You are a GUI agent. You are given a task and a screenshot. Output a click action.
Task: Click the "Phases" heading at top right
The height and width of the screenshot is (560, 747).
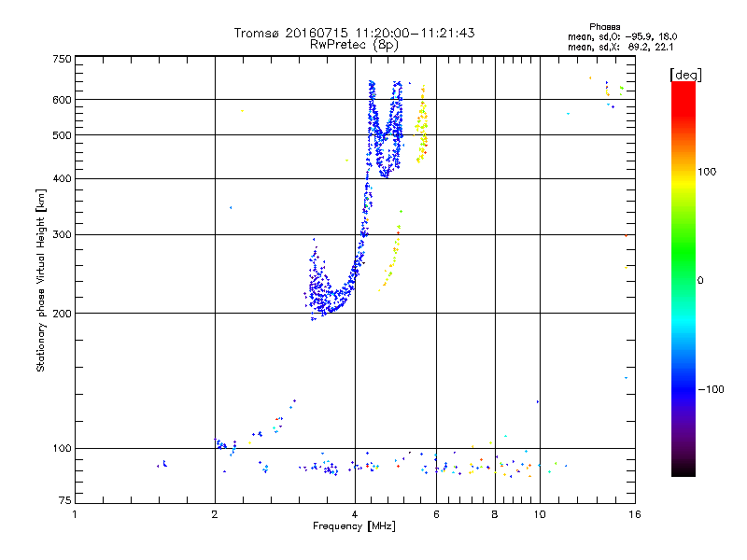[604, 27]
